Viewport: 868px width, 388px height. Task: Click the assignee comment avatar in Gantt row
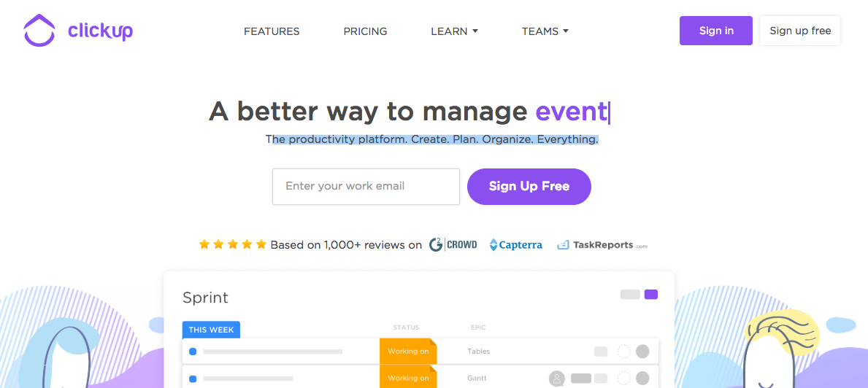[556, 379]
